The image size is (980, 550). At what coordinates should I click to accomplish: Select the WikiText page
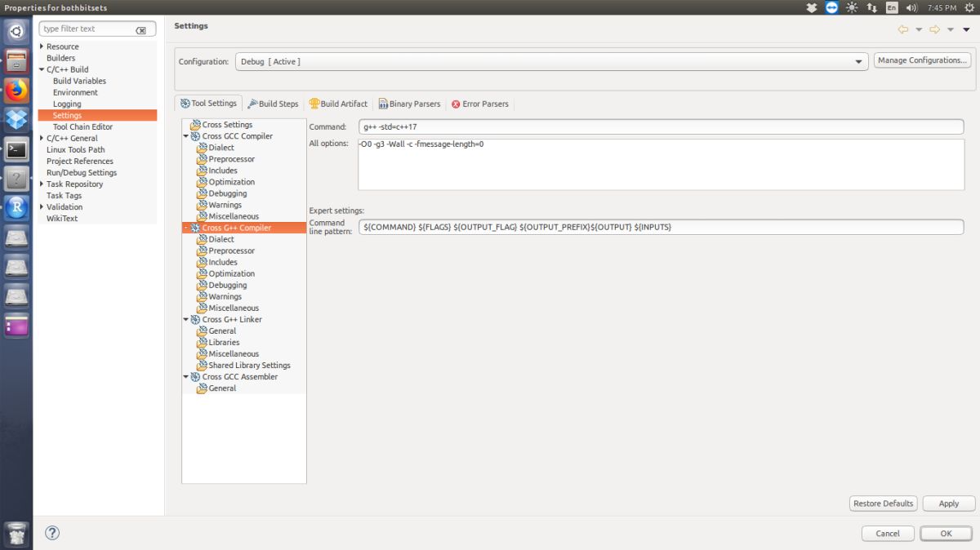click(x=62, y=218)
